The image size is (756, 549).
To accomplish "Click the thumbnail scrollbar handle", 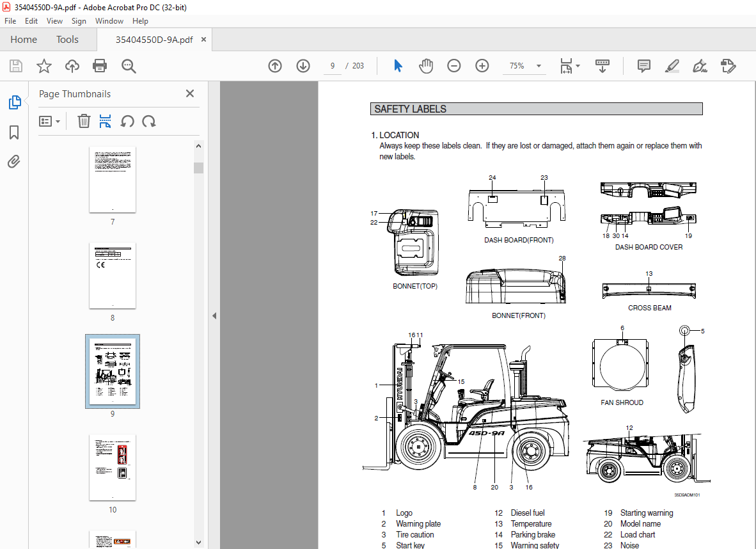I will click(x=199, y=168).
